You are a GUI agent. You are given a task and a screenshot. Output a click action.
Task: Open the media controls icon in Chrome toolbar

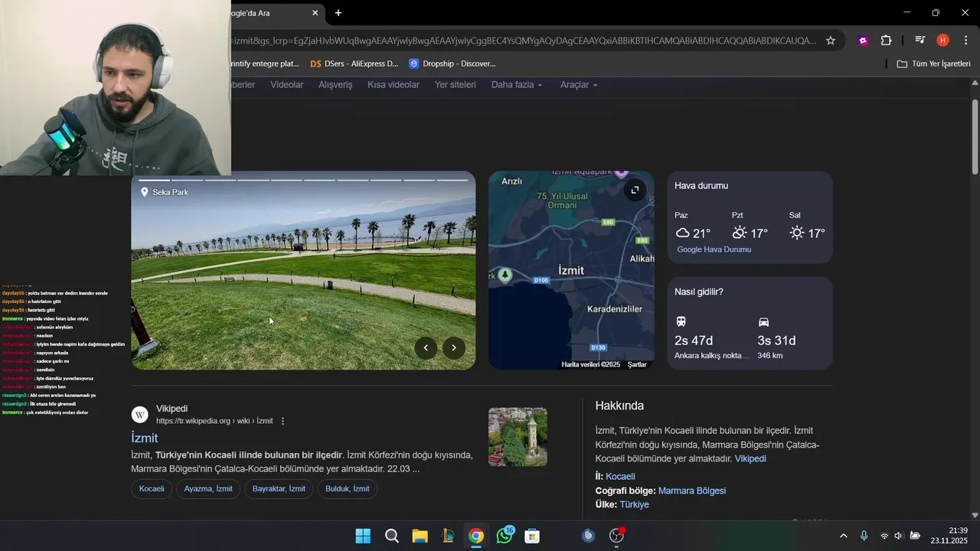coord(920,41)
